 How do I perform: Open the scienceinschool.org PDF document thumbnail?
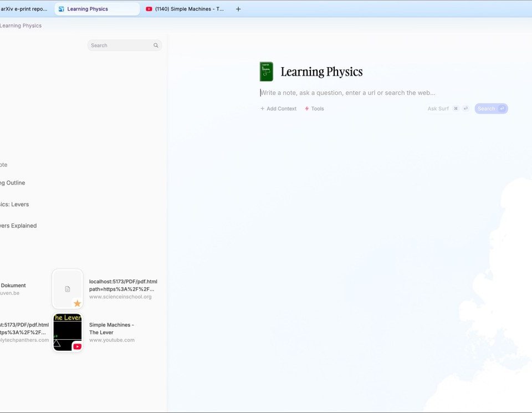[x=68, y=289]
